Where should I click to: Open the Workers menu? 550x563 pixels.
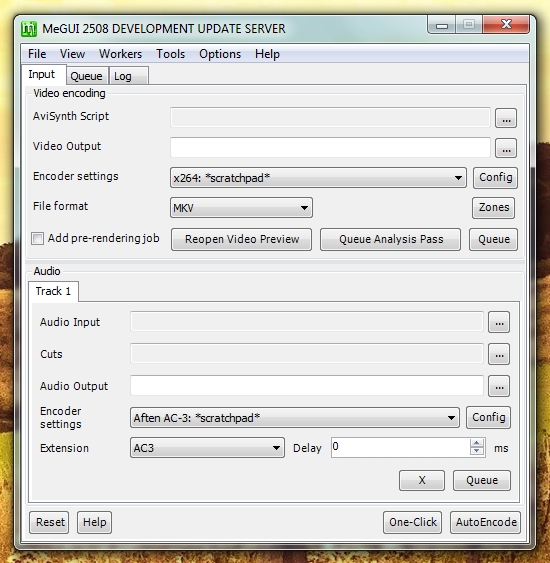pyautogui.click(x=121, y=54)
